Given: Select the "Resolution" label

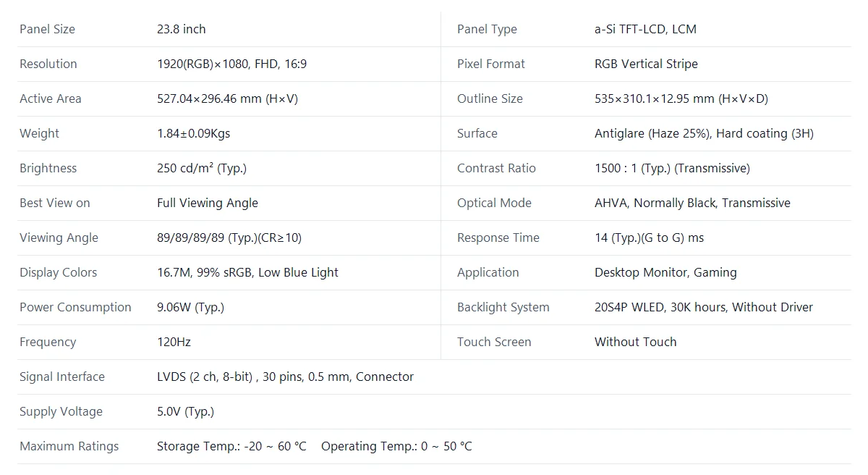Looking at the screenshot, I should click(x=48, y=64).
